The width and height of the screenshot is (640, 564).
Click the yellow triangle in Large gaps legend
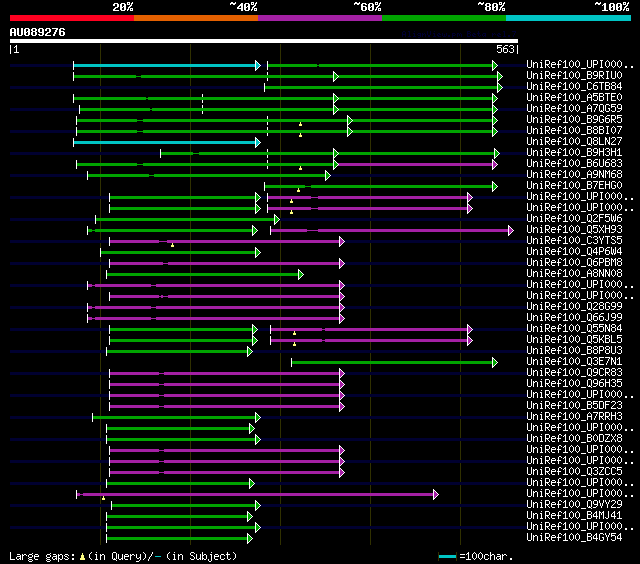[x=82, y=556]
